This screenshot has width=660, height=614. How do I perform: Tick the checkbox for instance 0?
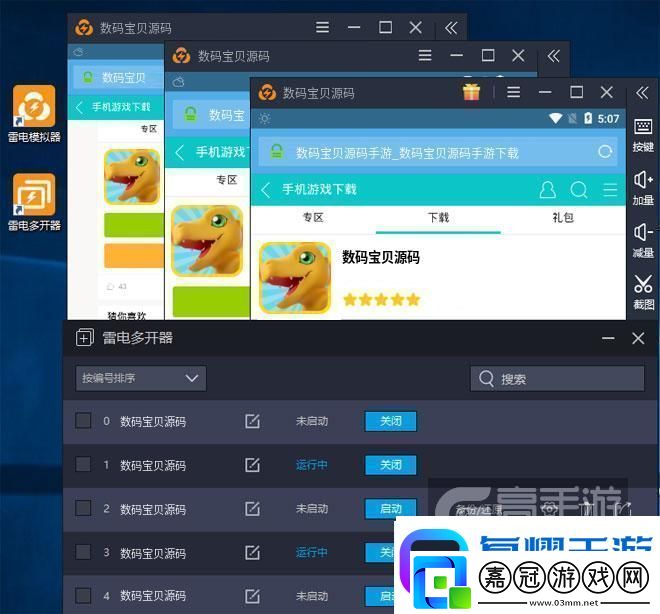click(83, 420)
